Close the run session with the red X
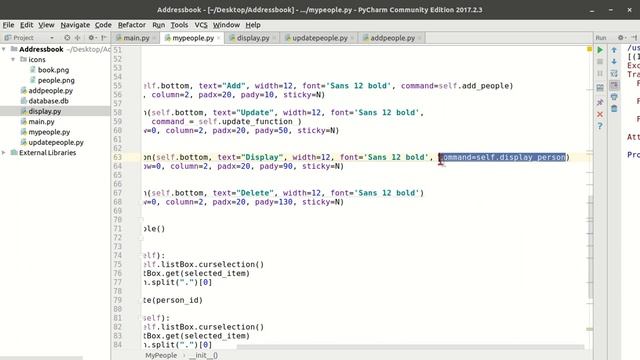This screenshot has width=640, height=360. pos(600,114)
